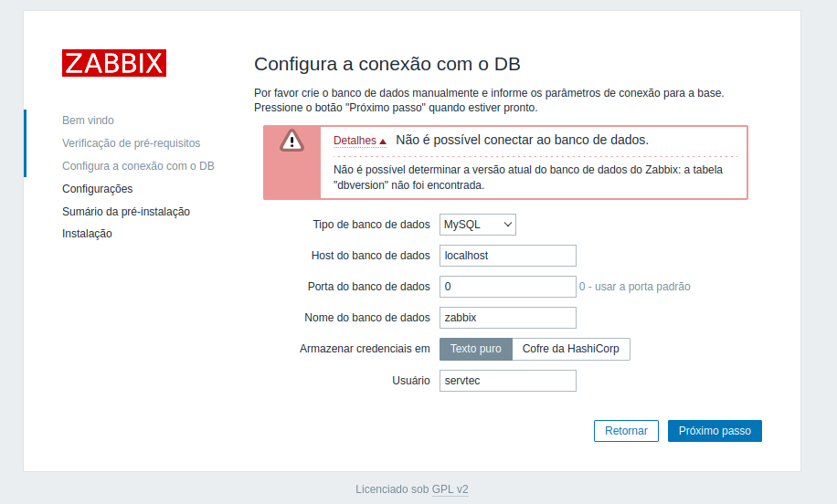
Task: Click the Usuário input field
Action: (507, 381)
